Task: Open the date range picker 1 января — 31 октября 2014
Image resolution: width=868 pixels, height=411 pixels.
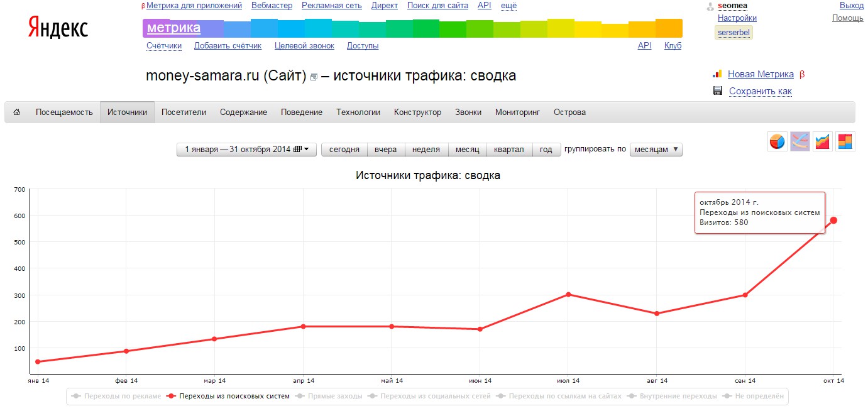Action: [247, 150]
